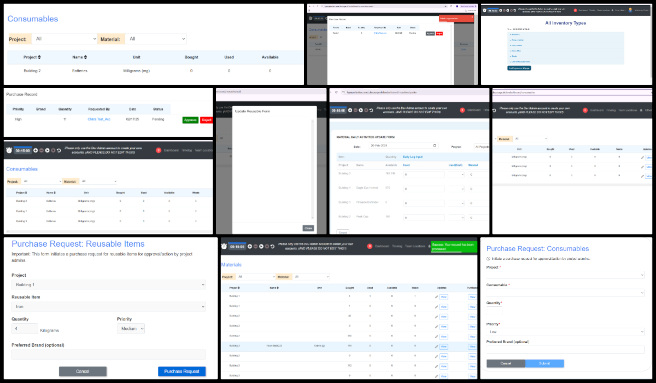
Task: Click reset arrow icon in daily activities update window header
Action: [x=371, y=110]
